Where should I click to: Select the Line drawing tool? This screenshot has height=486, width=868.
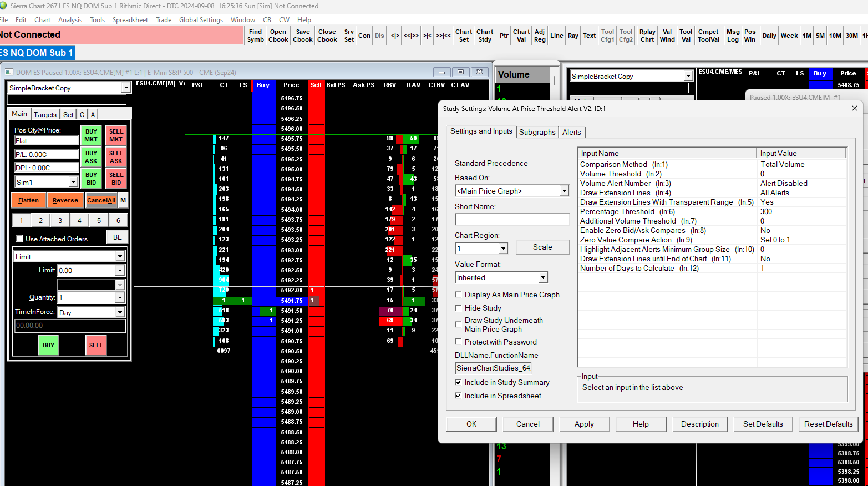(x=557, y=36)
